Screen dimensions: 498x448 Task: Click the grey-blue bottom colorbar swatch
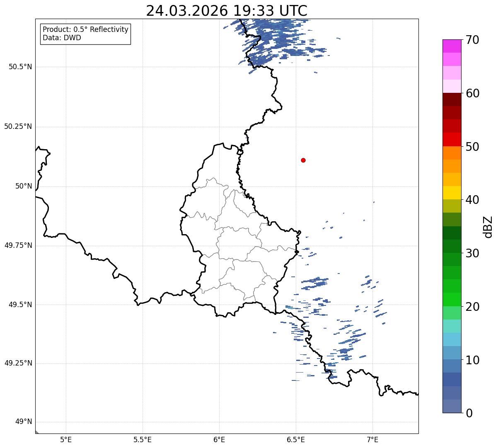coord(452,406)
